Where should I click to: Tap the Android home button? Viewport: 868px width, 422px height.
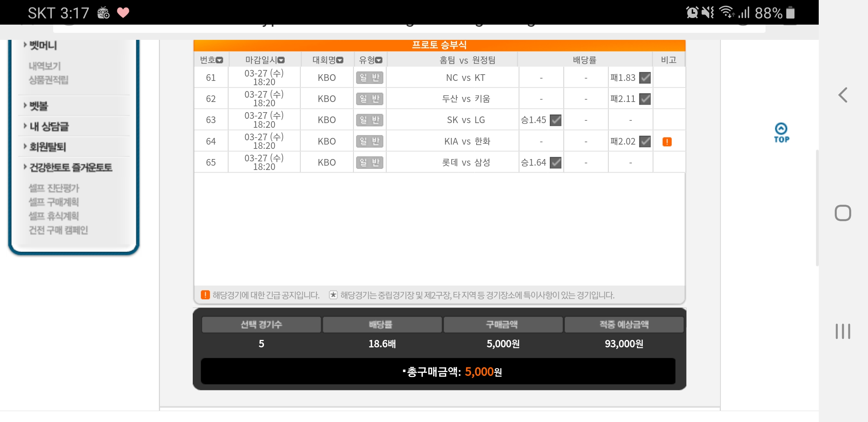point(843,213)
